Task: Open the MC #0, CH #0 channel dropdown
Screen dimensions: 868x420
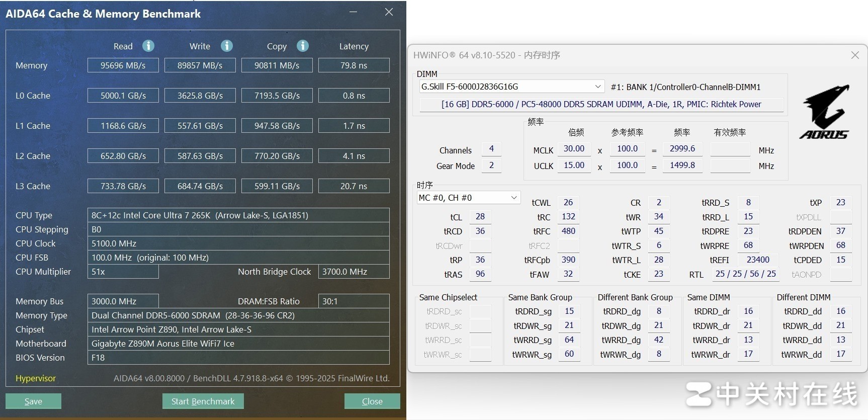Action: coord(468,198)
